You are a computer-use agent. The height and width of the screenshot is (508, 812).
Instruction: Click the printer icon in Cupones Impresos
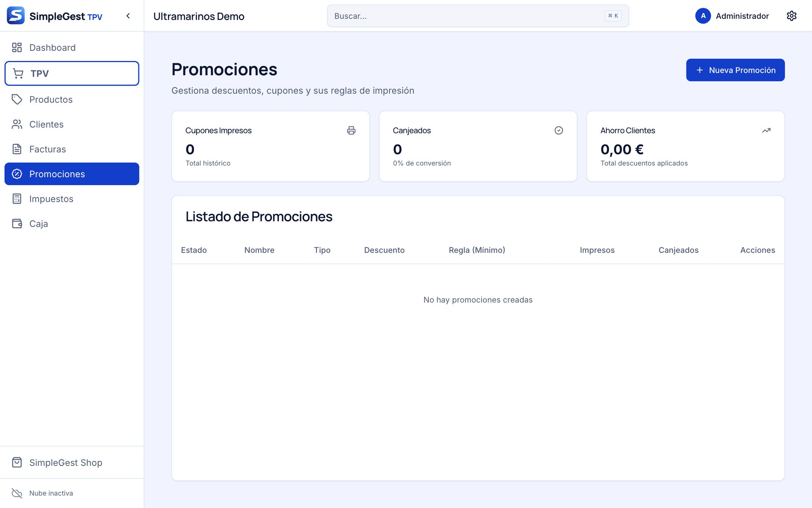[x=351, y=130]
